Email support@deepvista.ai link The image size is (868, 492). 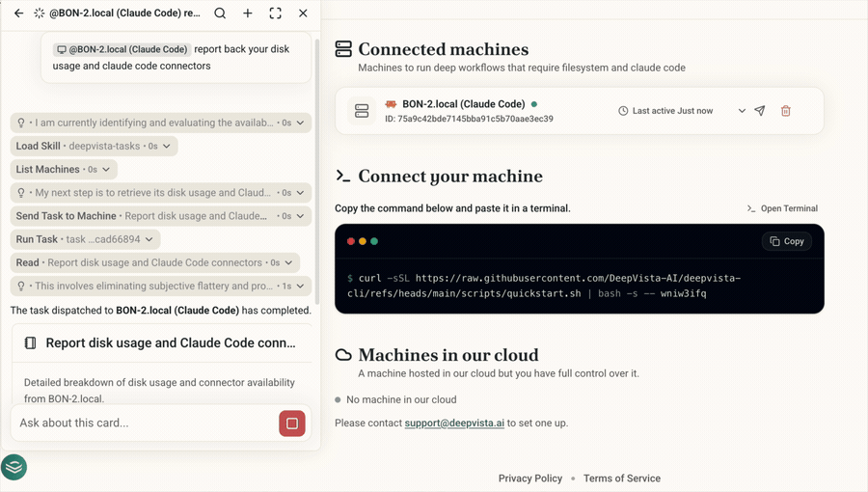[x=454, y=423]
